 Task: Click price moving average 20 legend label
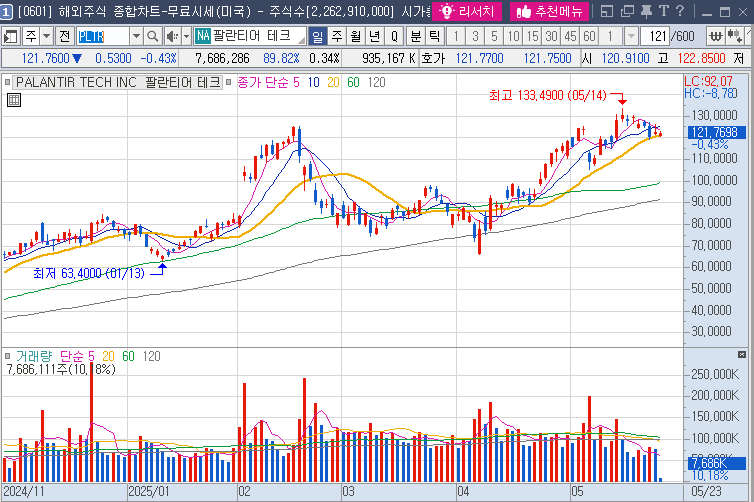[x=333, y=83]
